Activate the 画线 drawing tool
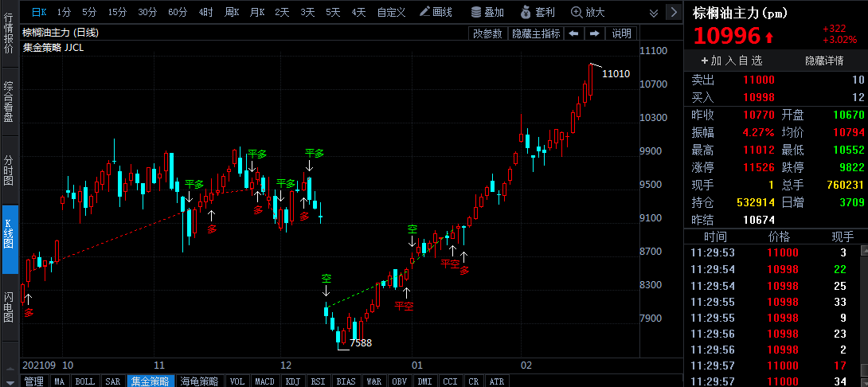Image resolution: width=868 pixels, height=387 pixels. (x=436, y=12)
